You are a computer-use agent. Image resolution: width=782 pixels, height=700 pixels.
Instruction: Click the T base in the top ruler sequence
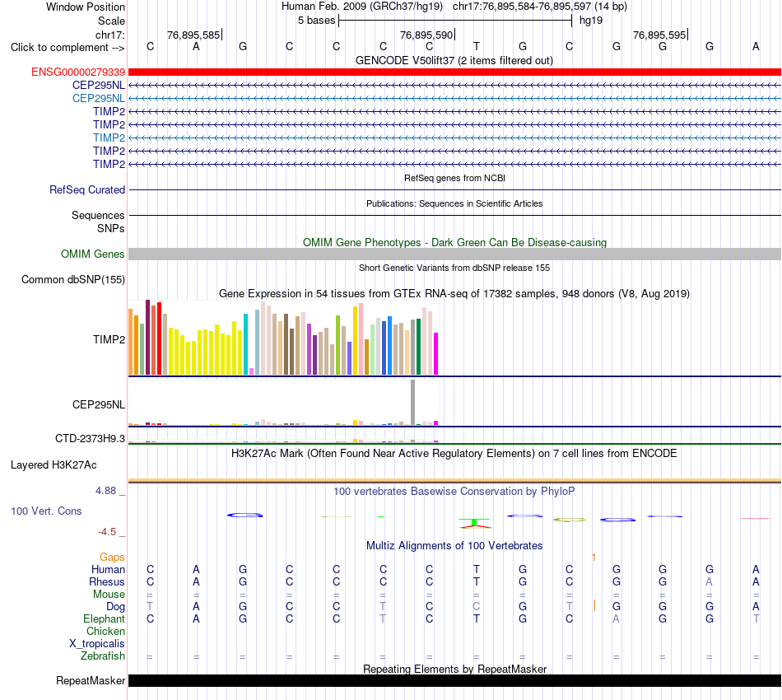(x=477, y=46)
